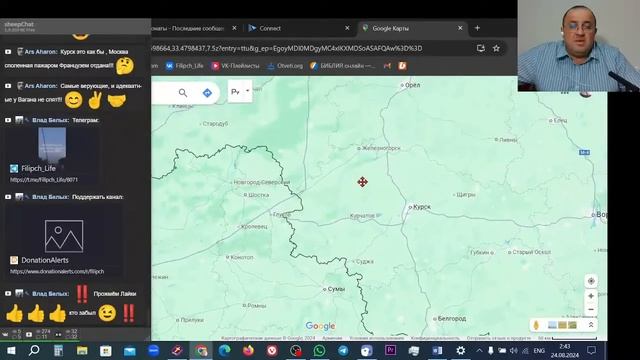Zoom in the map with plus button
Viewport: 640px width, 360px height.
[x=591, y=296]
